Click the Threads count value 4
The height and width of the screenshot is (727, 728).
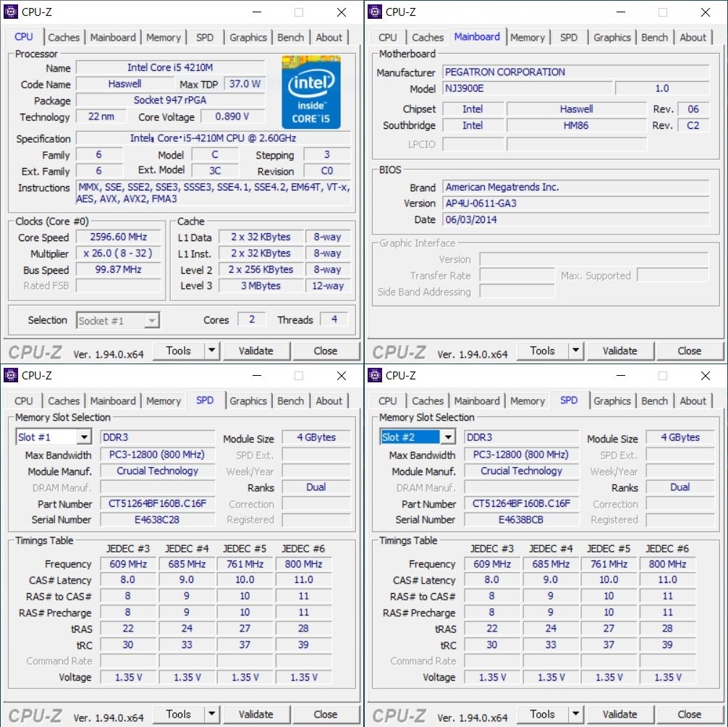point(334,319)
